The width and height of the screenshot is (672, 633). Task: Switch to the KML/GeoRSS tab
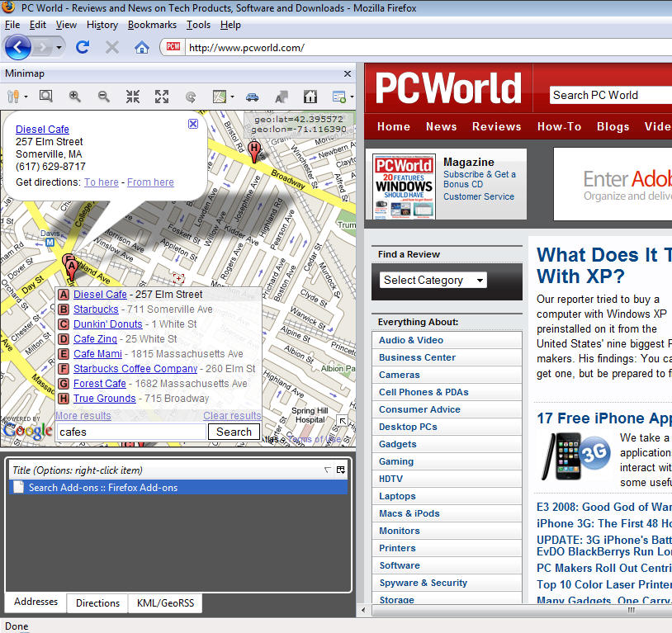pyautogui.click(x=165, y=603)
